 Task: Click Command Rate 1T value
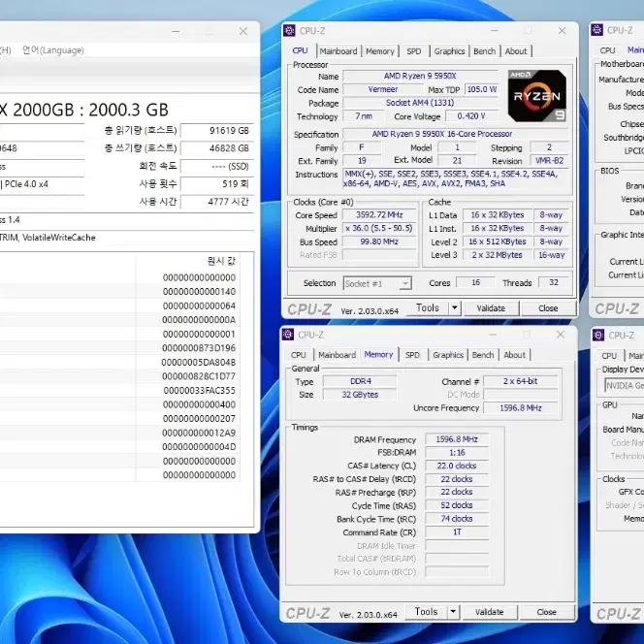tap(457, 532)
